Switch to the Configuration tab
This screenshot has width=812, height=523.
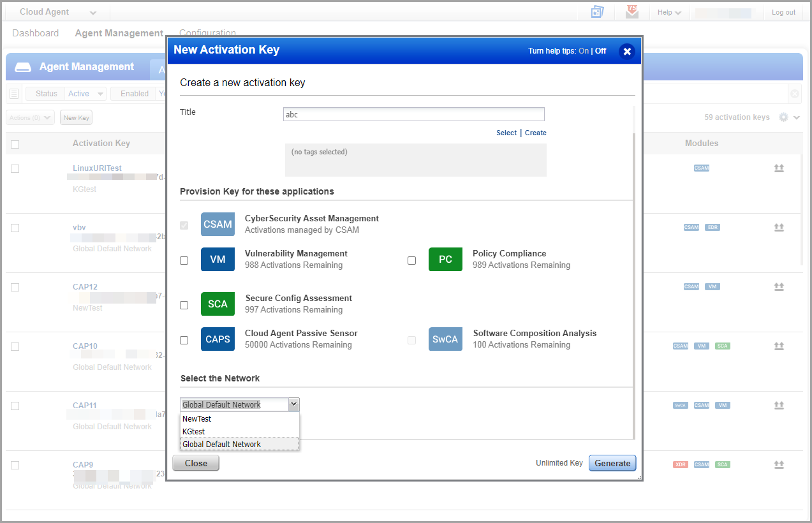pyautogui.click(x=207, y=33)
